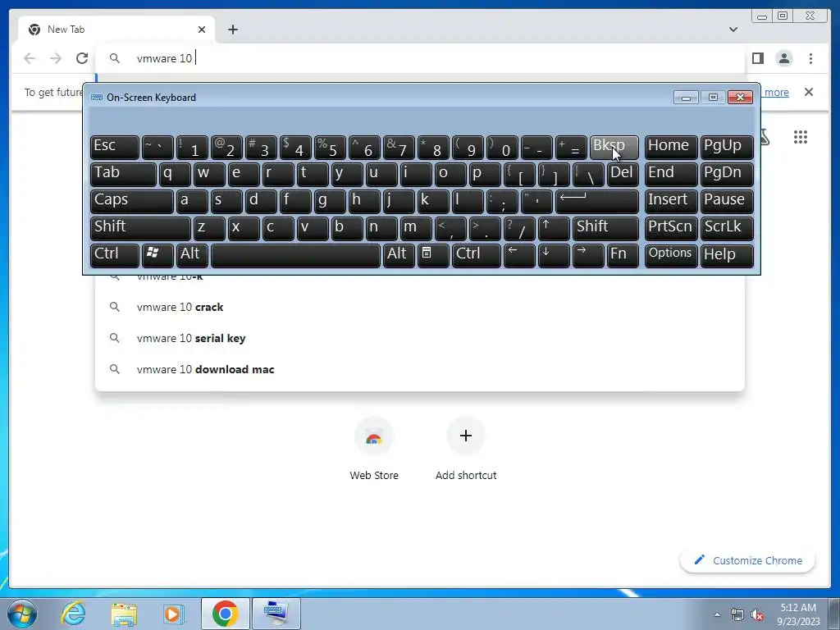Image resolution: width=840 pixels, height=630 pixels.
Task: Click the Del key
Action: [623, 174]
